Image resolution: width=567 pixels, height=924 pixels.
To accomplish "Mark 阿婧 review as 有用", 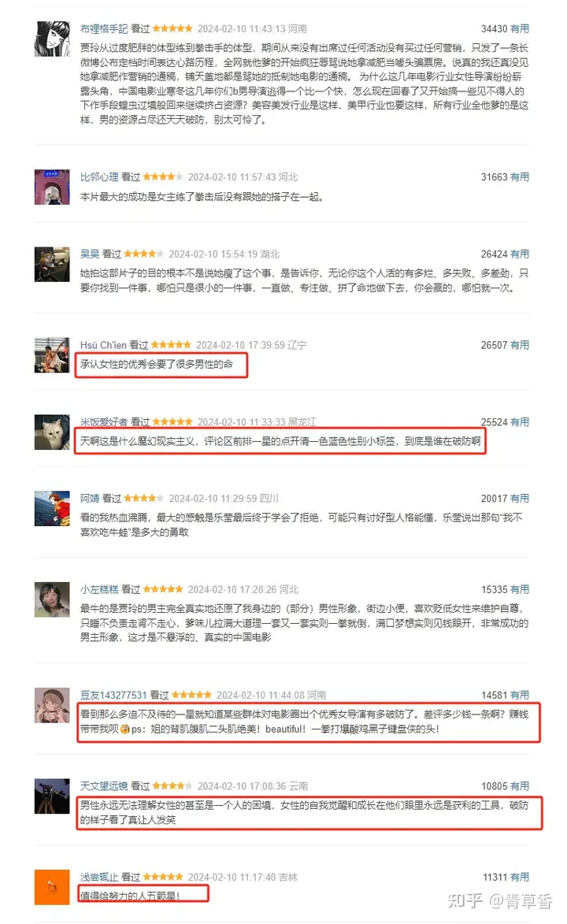I will click(x=519, y=499).
